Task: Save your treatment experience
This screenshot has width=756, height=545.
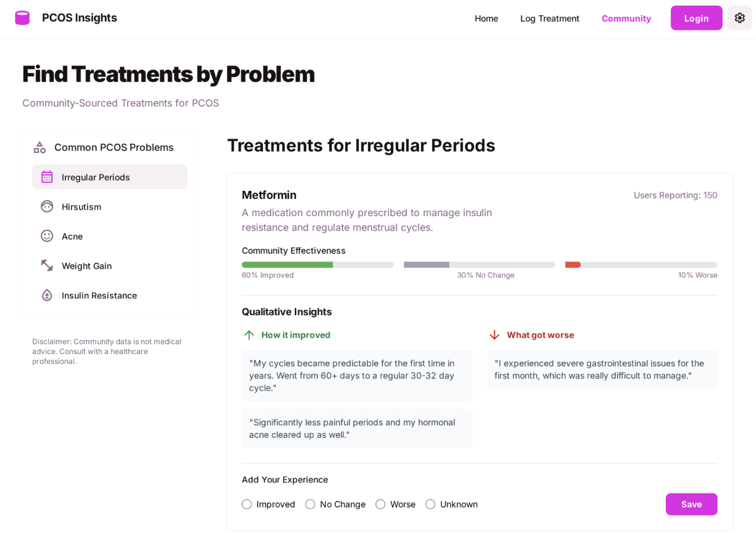Action: coord(691,504)
